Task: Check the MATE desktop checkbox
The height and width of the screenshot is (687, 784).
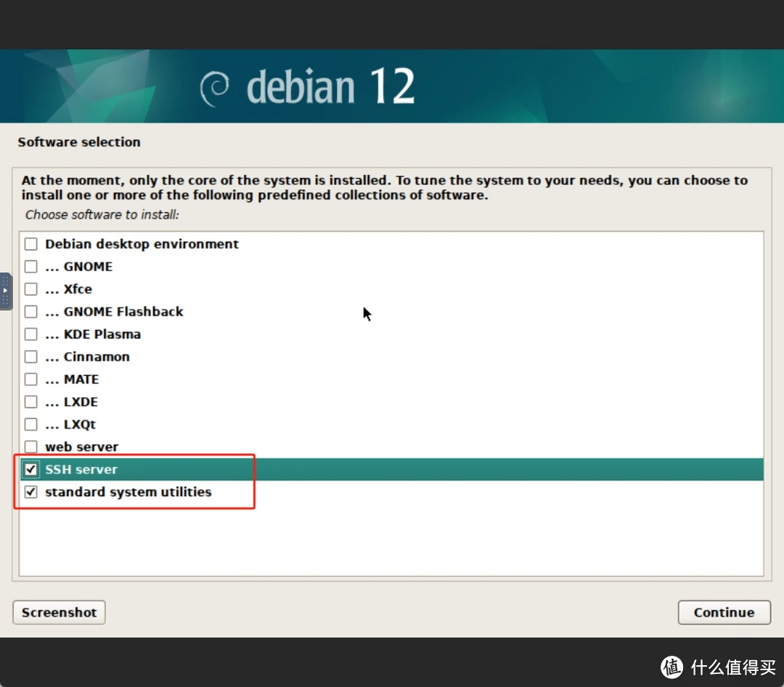Action: tap(31, 379)
